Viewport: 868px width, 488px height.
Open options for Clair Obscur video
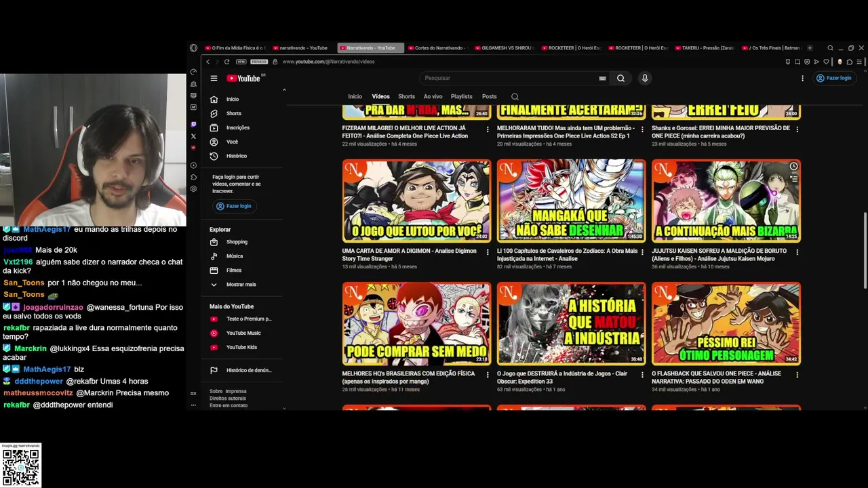(642, 375)
